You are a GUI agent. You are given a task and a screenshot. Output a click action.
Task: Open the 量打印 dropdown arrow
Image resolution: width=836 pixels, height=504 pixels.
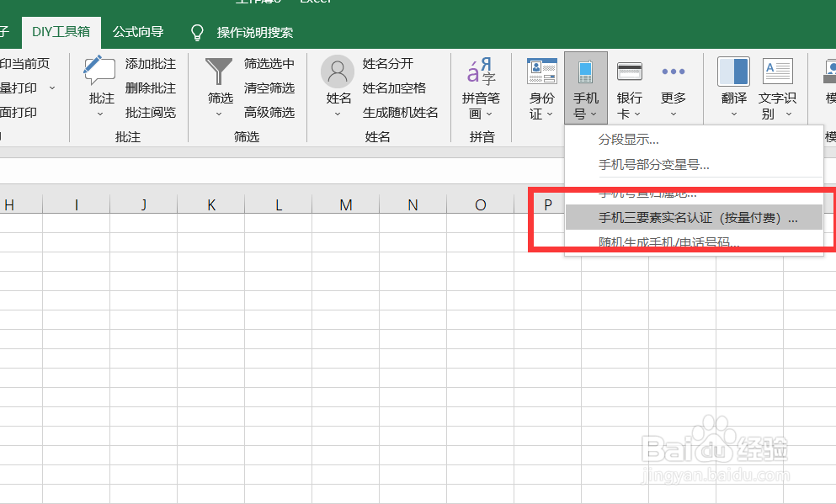52,88
